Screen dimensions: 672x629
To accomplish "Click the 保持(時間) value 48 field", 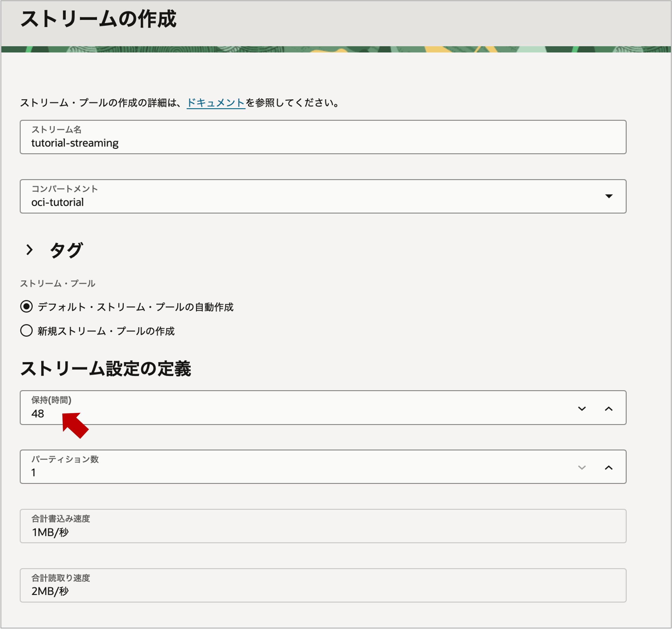I will point(271,413).
